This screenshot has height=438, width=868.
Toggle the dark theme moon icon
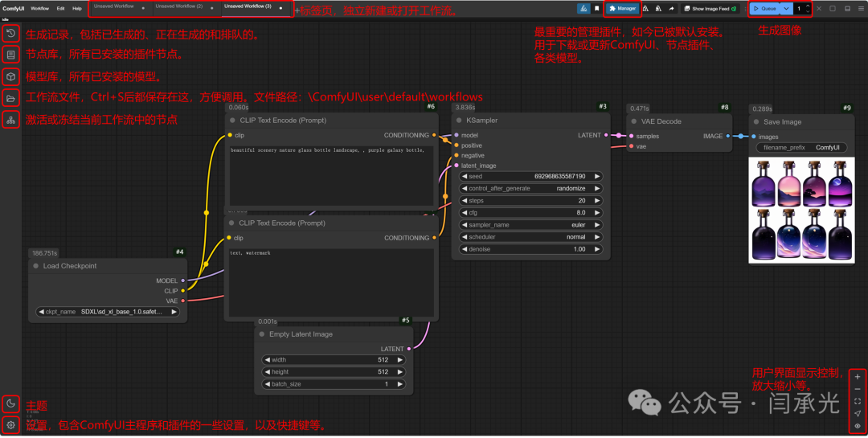click(x=10, y=403)
